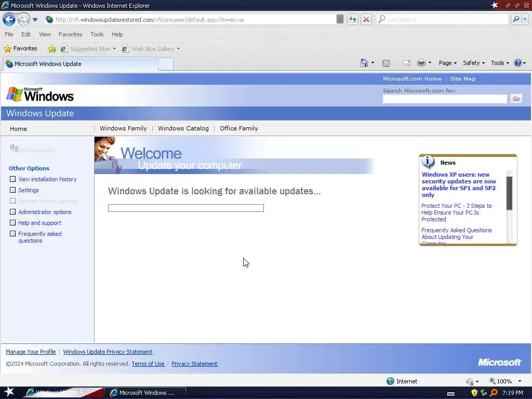Screen dimensions: 532x399
Task: Open Protect Your PC 3 Steps link
Action: click(x=456, y=212)
